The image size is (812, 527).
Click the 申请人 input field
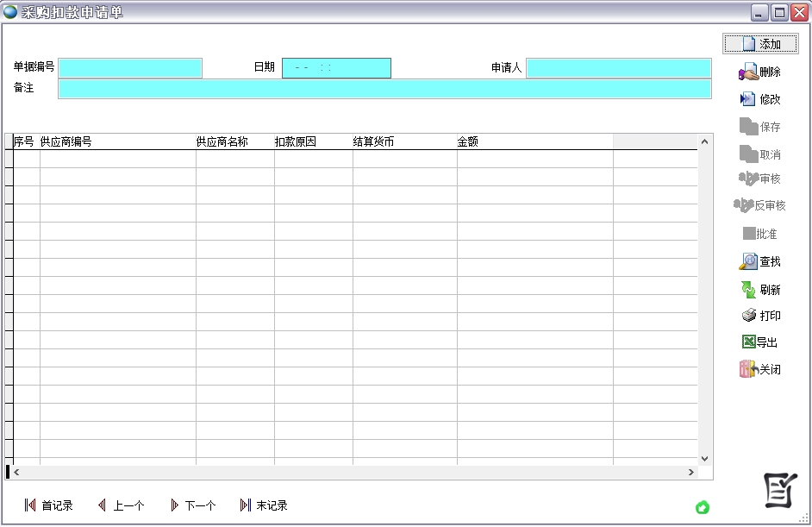pos(618,68)
